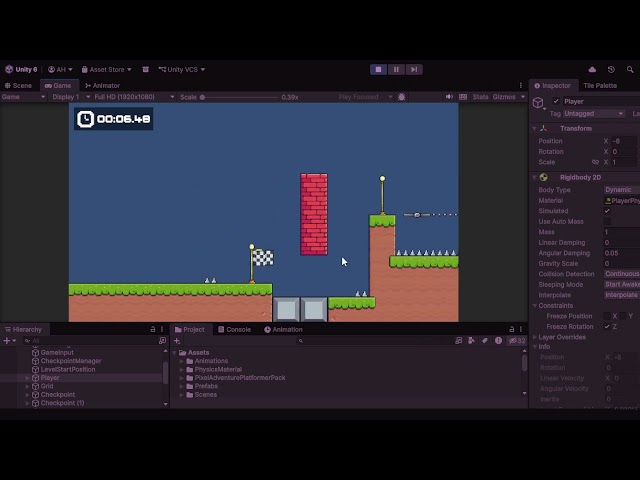Enable the Use Auto Mass checkbox
Screen dimensions: 640x480
coord(607,222)
